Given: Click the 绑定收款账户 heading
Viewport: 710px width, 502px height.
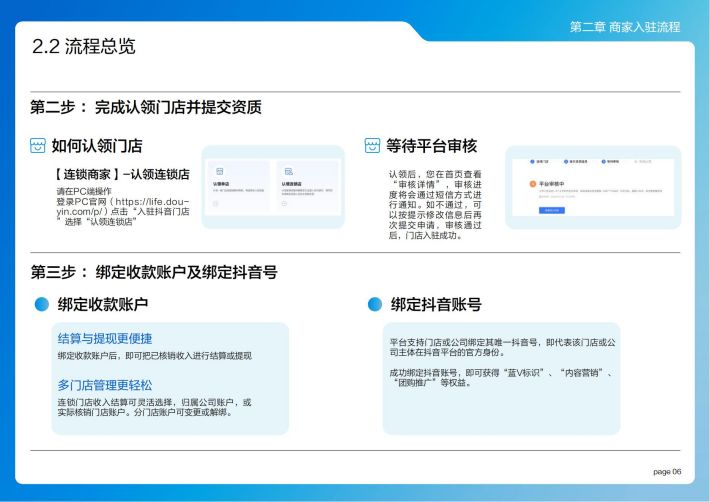Looking at the screenshot, I should (x=103, y=304).
